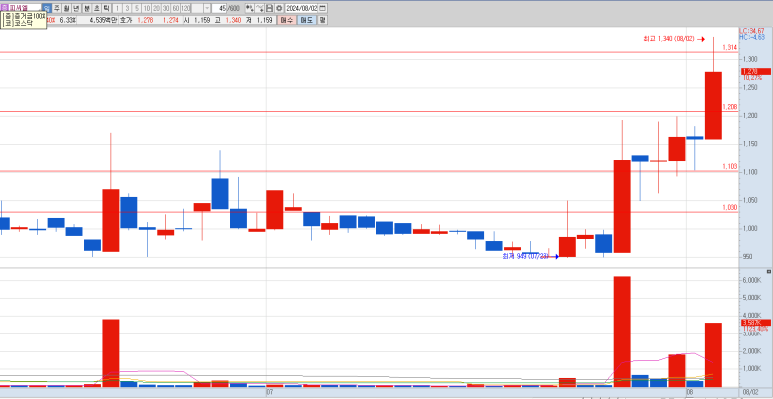The image size is (773, 399).
Task: Select the 60 interval button
Action: click(x=176, y=8)
